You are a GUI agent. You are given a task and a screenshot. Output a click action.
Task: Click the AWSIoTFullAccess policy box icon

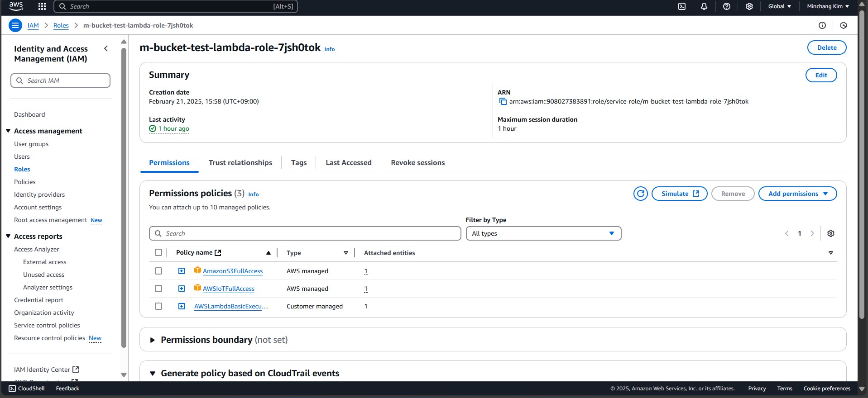click(197, 288)
